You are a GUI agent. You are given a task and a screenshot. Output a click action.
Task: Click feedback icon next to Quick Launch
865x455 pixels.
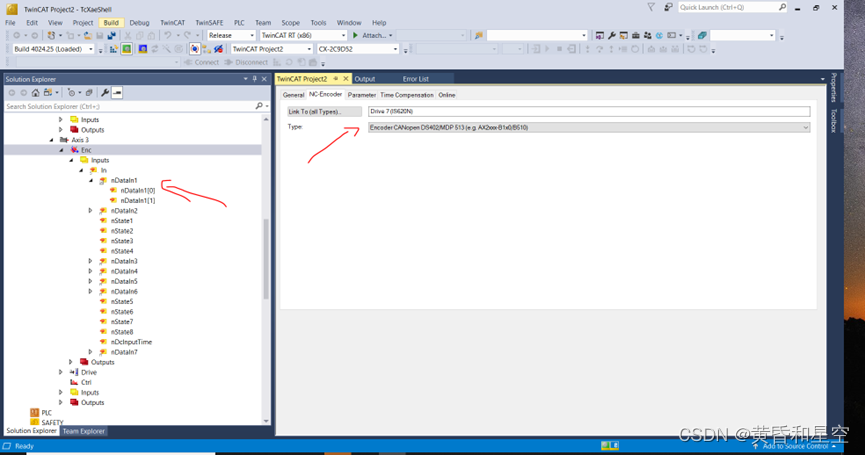point(668,7)
